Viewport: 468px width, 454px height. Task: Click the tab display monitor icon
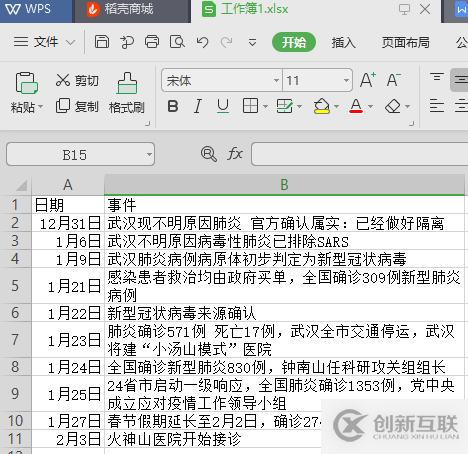click(x=404, y=9)
